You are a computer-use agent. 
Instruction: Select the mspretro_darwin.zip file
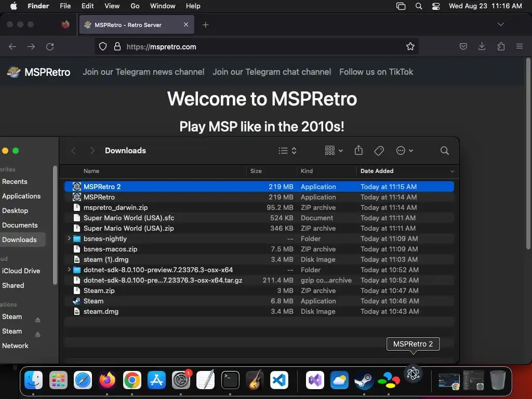(259, 207)
